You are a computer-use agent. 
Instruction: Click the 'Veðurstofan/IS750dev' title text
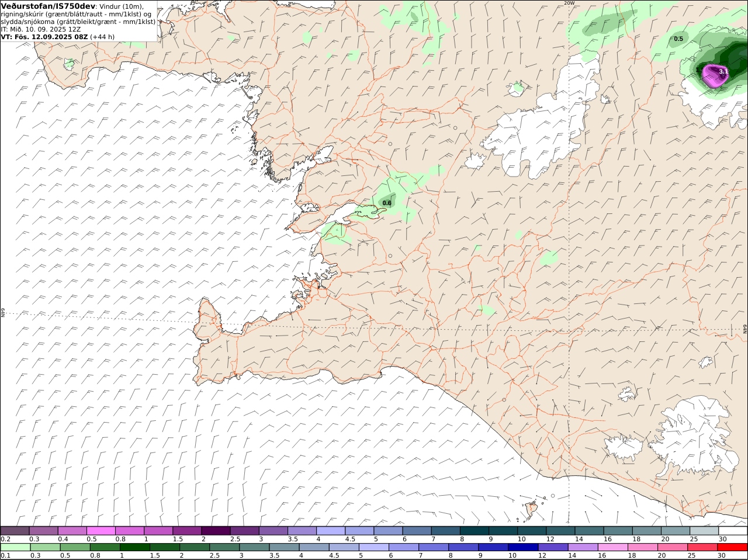click(49, 6)
